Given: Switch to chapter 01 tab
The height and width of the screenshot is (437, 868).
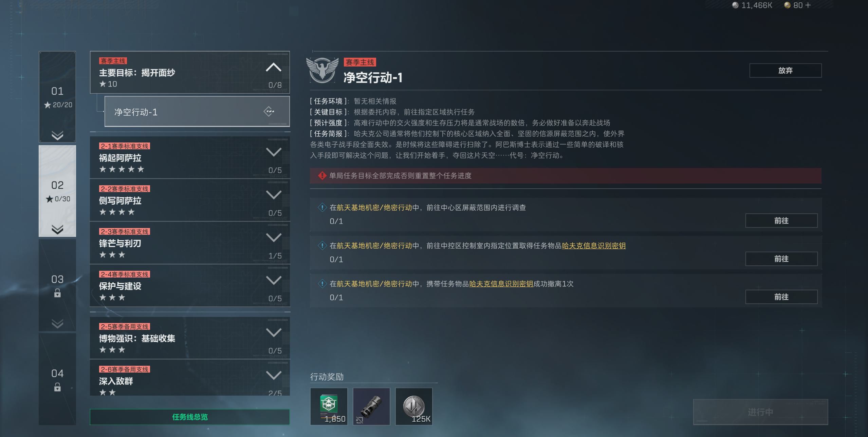Looking at the screenshot, I should coord(57,97).
